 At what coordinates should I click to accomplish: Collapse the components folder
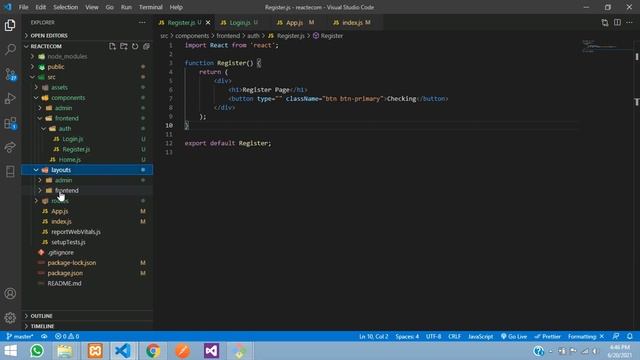click(87, 98)
